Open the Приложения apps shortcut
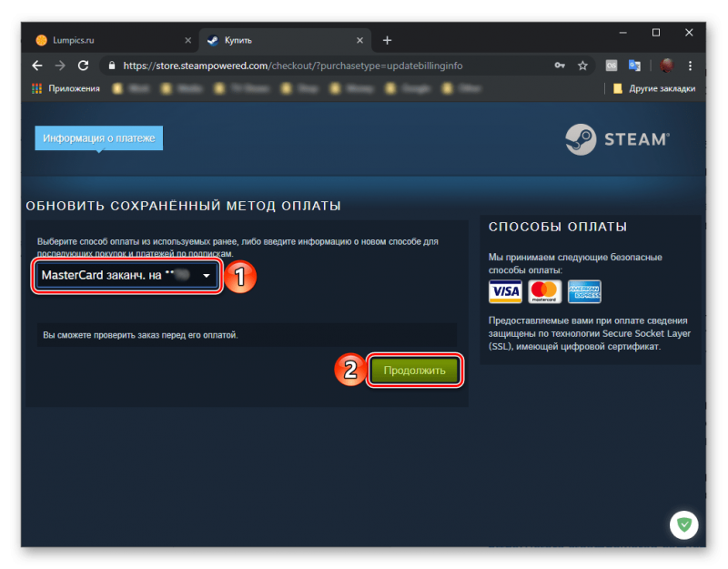 click(x=66, y=88)
